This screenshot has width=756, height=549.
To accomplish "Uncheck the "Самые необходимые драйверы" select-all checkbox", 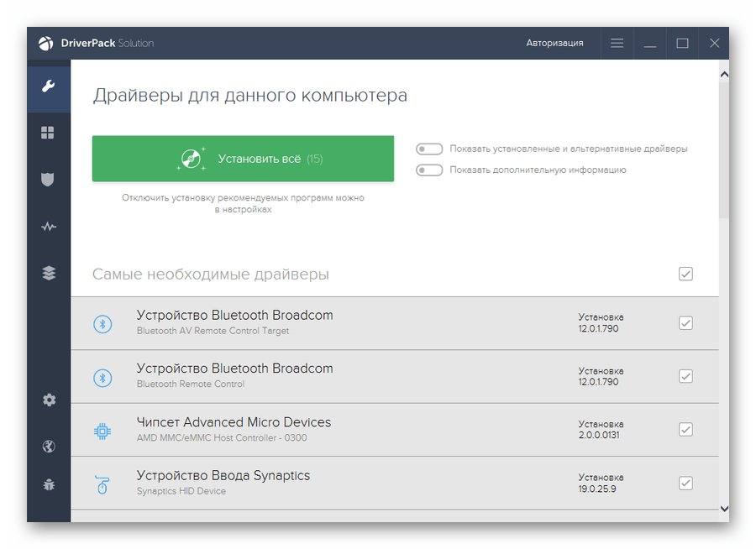I will 685,274.
